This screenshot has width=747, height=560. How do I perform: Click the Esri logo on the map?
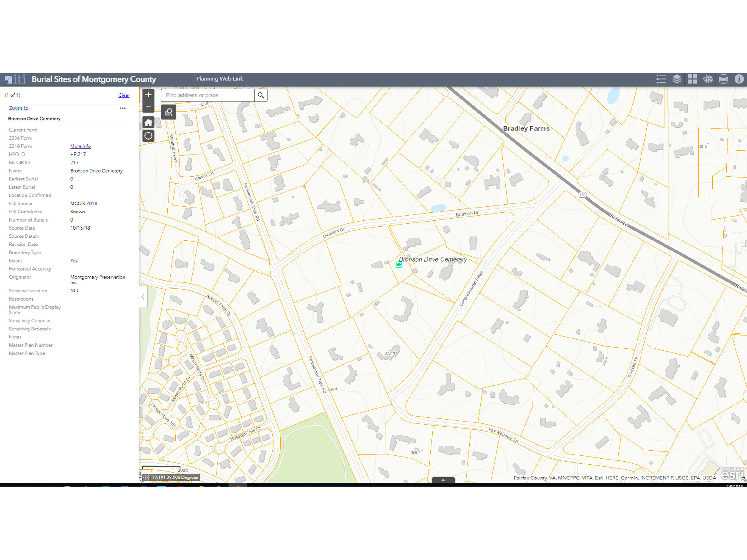click(731, 474)
